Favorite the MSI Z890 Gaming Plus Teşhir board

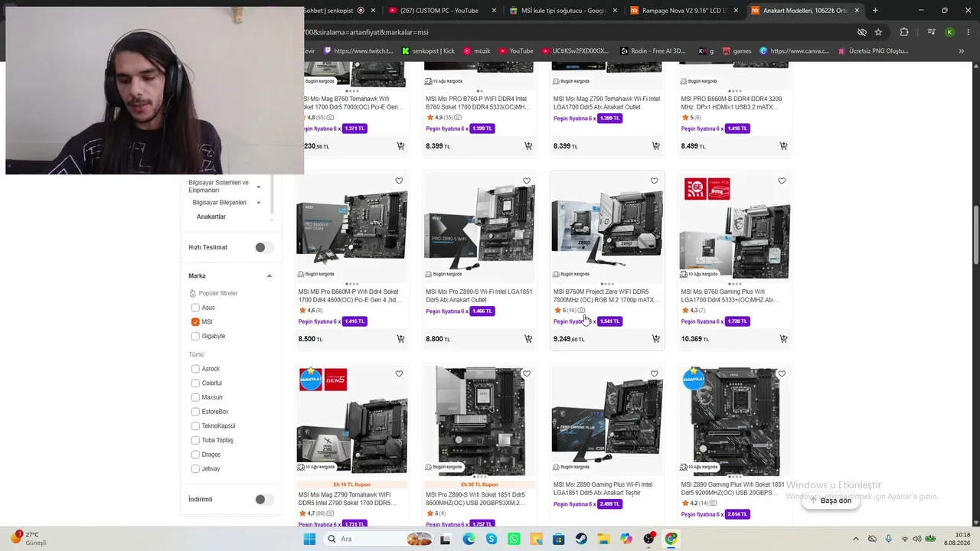(654, 374)
